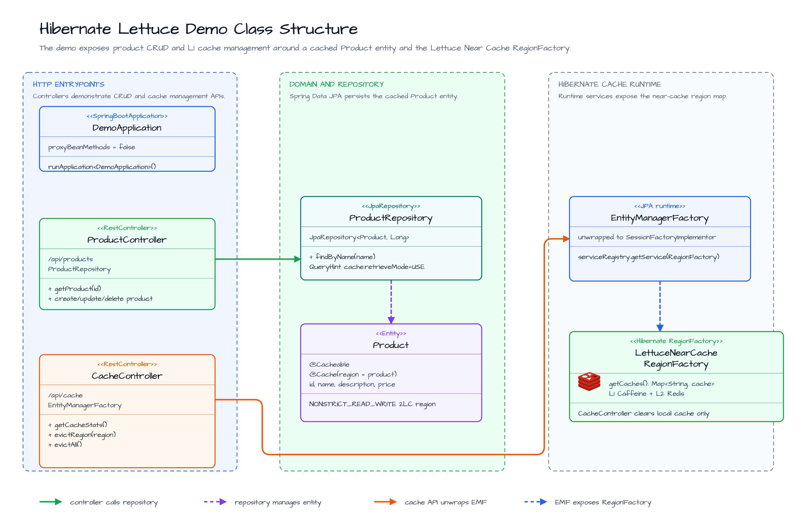Click getCaches(): Map<String, cache> line

pyautogui.click(x=662, y=384)
